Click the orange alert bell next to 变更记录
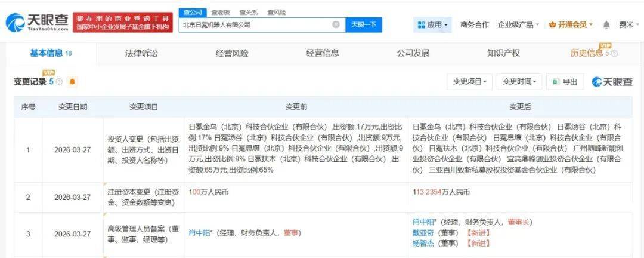The width and height of the screenshot is (644, 258). (72, 82)
